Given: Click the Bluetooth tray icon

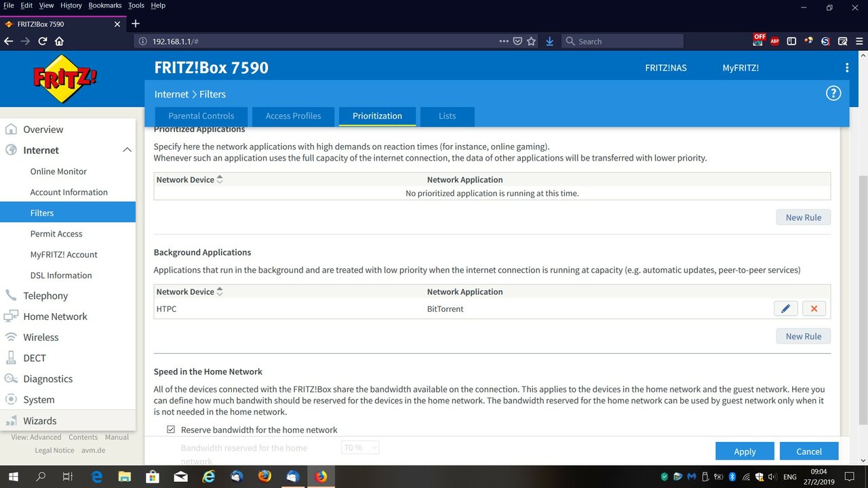Looking at the screenshot, I should point(732,477).
